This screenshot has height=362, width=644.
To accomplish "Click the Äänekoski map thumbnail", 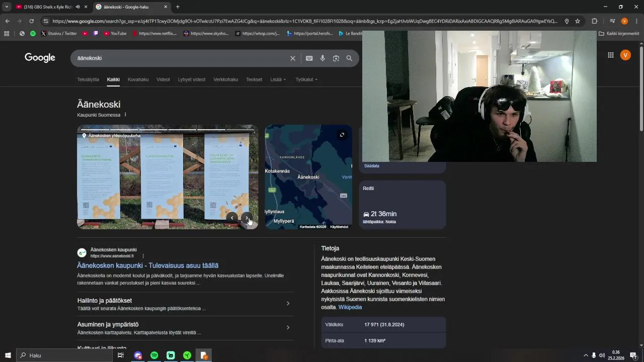I will click(x=308, y=177).
